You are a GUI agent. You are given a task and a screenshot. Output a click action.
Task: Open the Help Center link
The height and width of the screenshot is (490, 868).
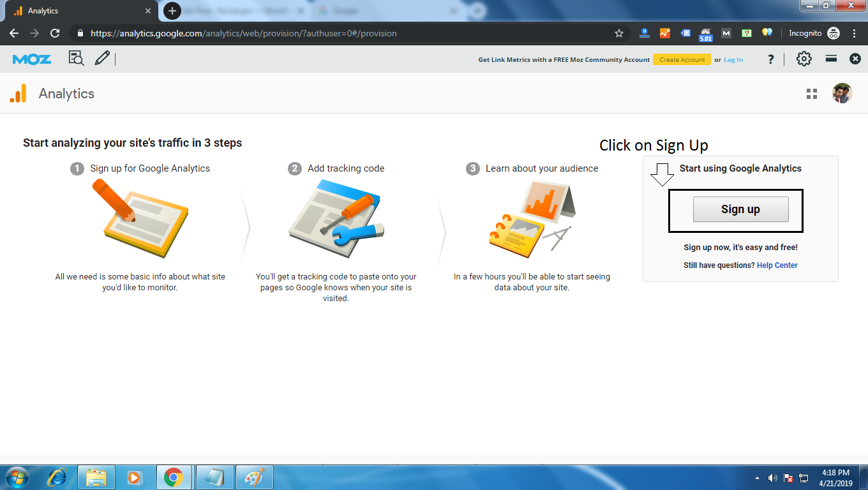[x=777, y=265]
